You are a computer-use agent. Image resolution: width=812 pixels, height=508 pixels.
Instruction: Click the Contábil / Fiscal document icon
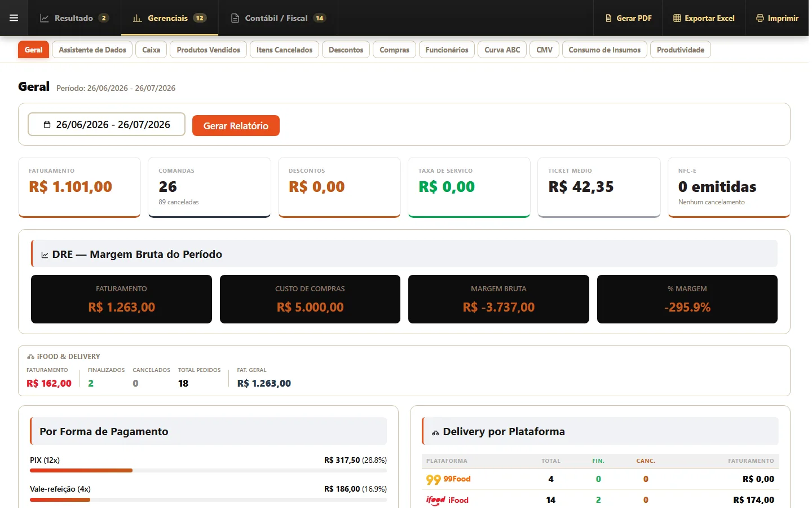235,18
